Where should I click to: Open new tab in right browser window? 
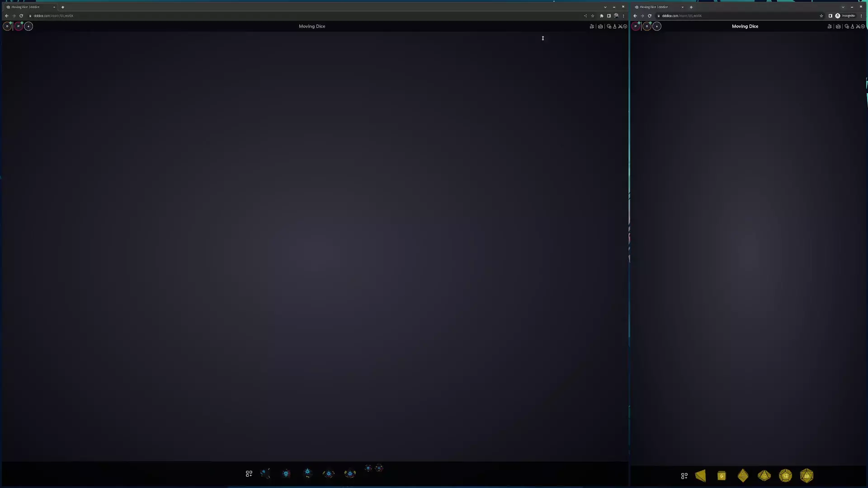coord(691,7)
